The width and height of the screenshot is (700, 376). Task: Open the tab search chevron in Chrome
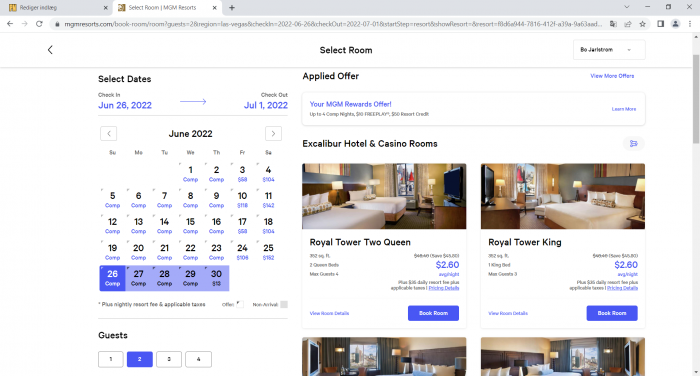click(x=627, y=7)
